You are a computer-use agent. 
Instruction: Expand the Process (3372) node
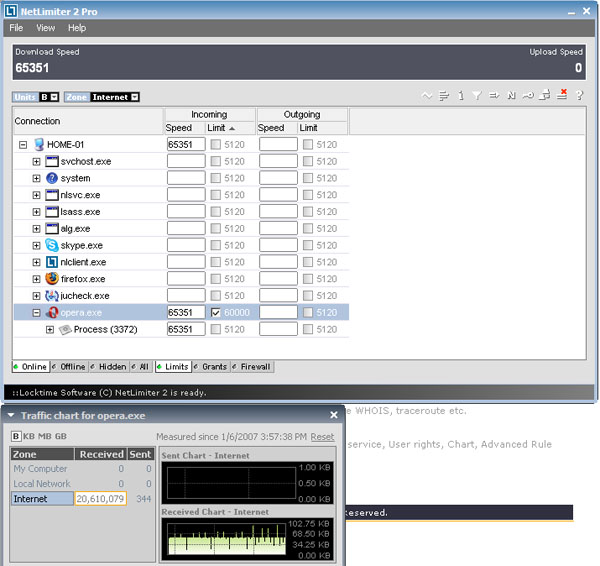[x=50, y=330]
